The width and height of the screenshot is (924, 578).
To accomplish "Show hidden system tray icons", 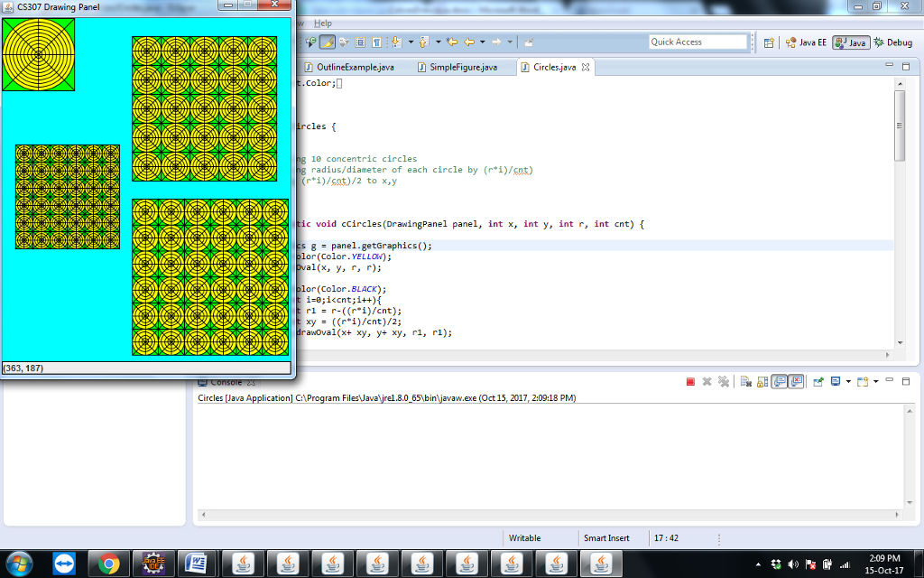I will (758, 564).
